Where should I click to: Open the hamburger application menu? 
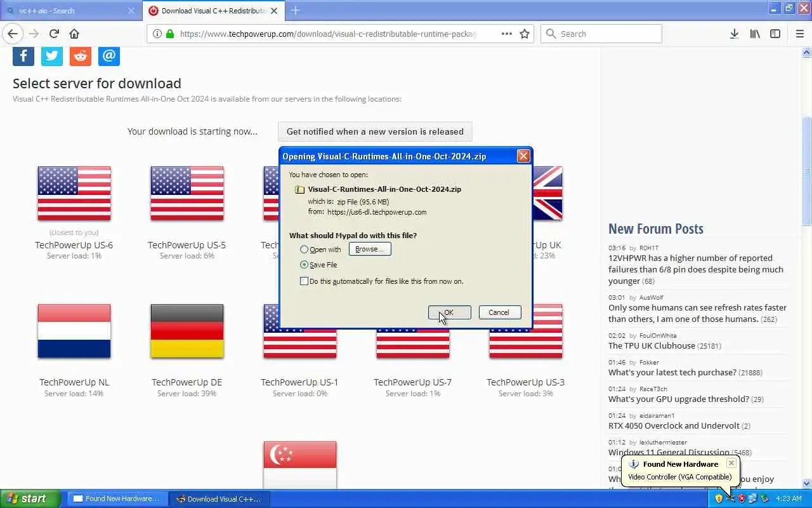tap(799, 34)
